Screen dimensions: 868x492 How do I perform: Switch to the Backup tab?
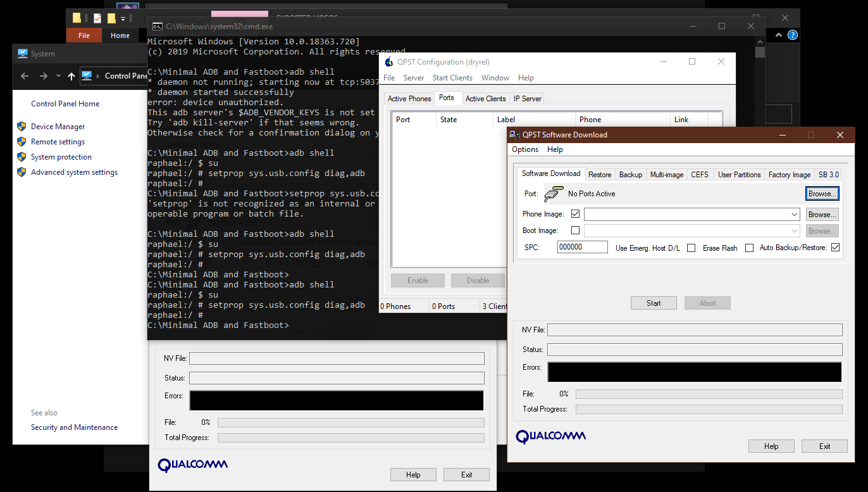[631, 175]
